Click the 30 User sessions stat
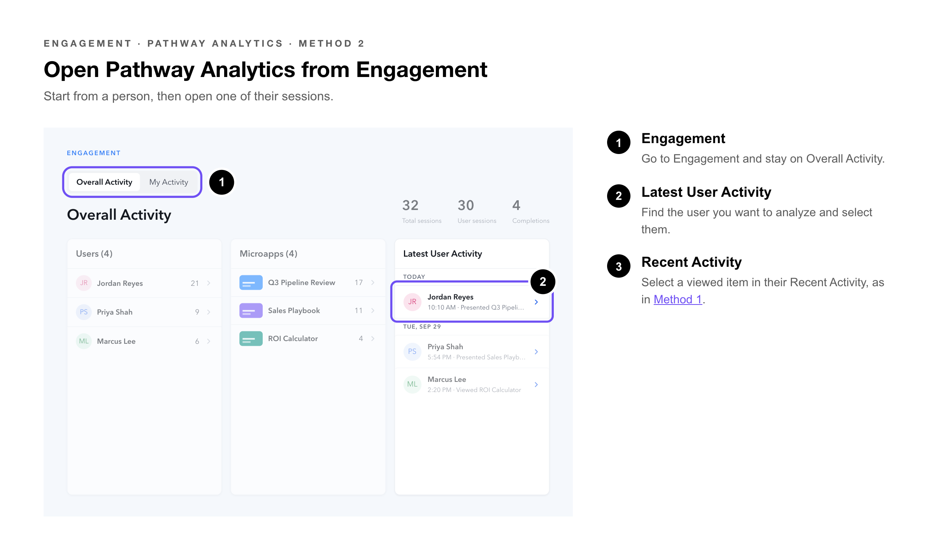 coord(477,211)
